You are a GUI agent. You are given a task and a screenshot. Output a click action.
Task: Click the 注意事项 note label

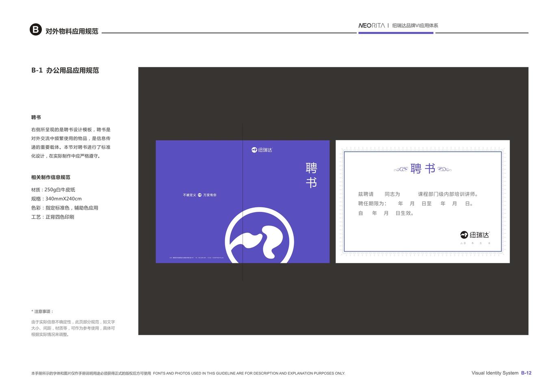[x=43, y=312]
